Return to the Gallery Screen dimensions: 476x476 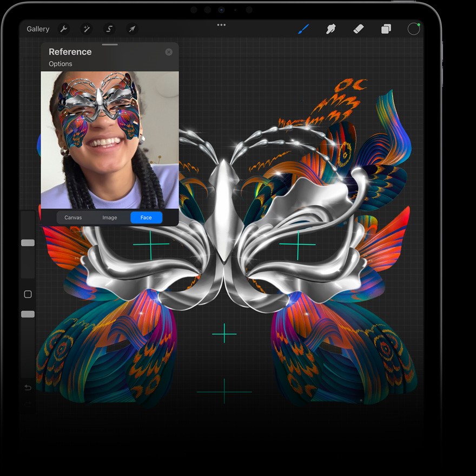pos(38,29)
